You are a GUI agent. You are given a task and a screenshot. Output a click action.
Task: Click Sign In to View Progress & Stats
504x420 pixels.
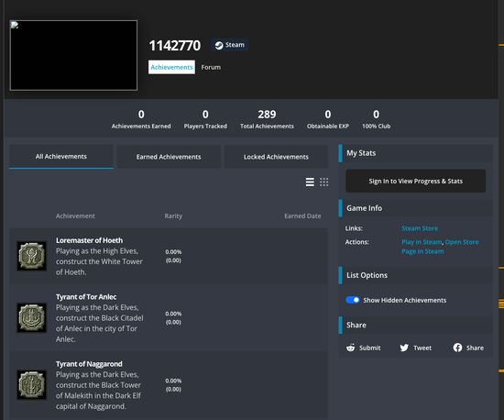click(416, 181)
